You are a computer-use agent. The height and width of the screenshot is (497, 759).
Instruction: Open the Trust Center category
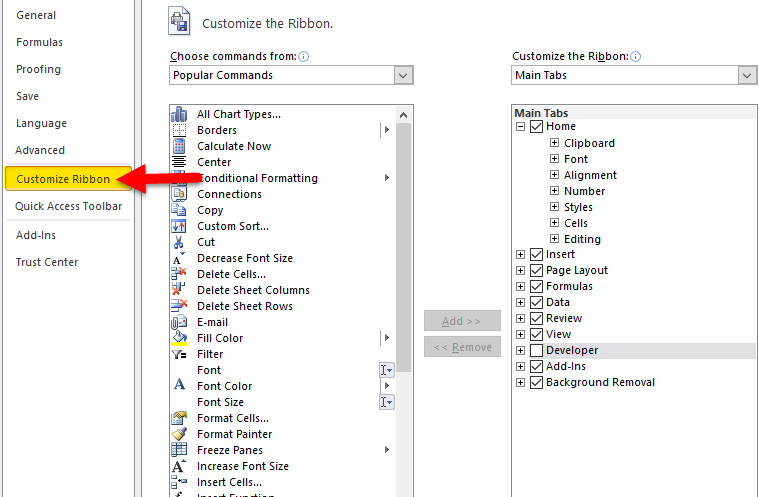click(x=46, y=262)
